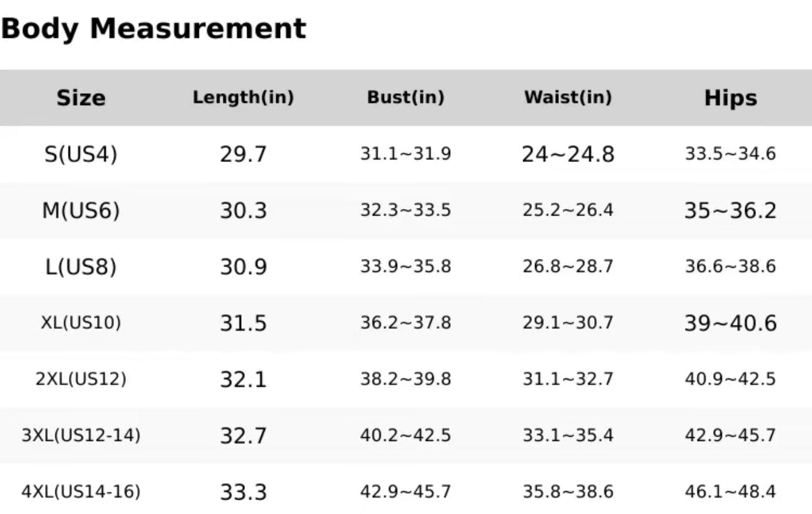
Task: Click the 32.1 length value
Action: 243,379
